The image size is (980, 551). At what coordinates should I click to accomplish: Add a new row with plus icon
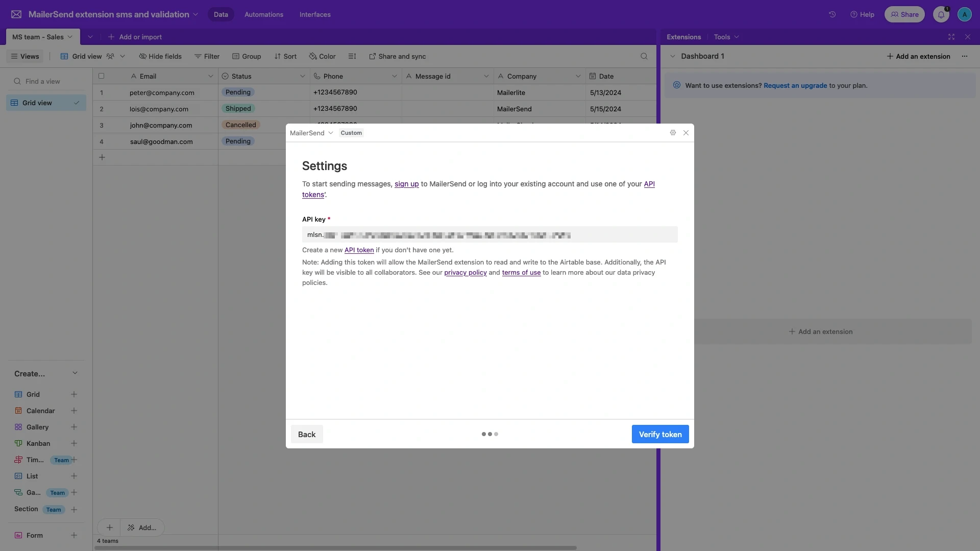102,157
